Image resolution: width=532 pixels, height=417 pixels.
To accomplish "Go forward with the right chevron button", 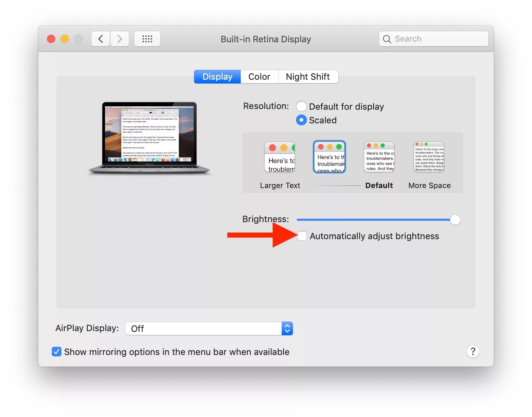I will coord(120,39).
